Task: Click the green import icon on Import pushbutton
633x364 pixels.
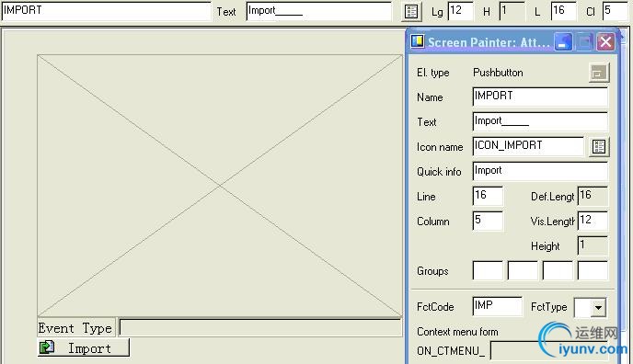Action: click(47, 347)
